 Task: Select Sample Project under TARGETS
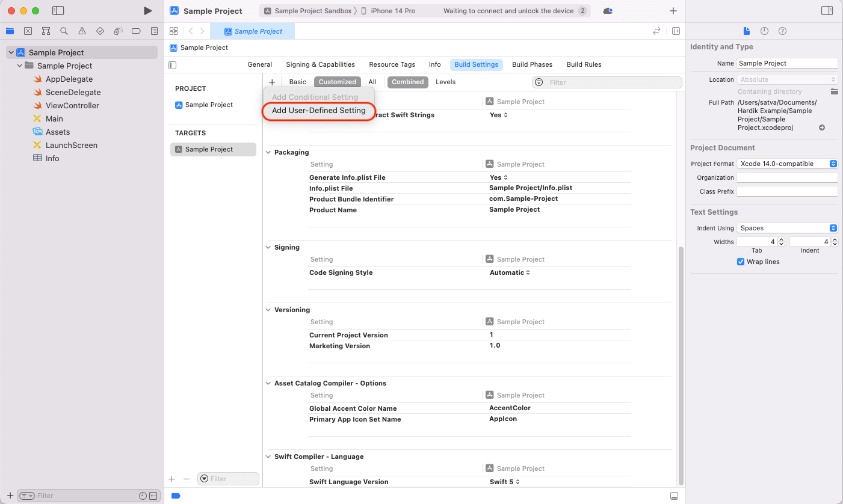213,149
